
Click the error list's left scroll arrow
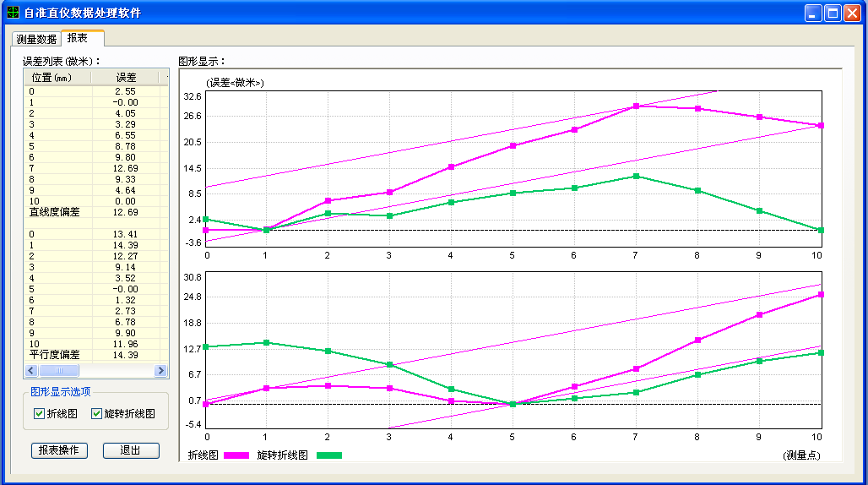click(31, 371)
